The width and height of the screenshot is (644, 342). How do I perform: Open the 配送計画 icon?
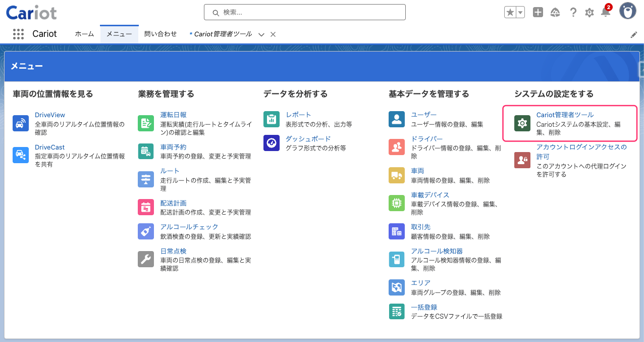pos(146,207)
